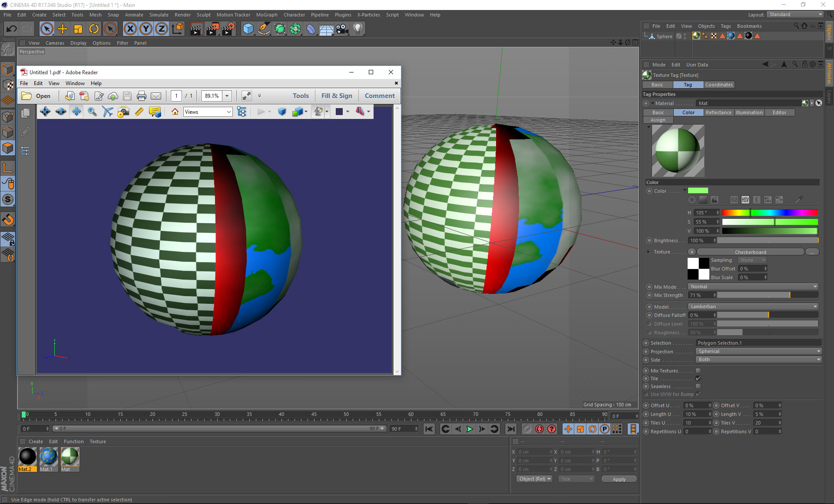Screen dimensions: 834x504
Task: Click the Print icon in Adobe Reader
Action: click(x=141, y=96)
